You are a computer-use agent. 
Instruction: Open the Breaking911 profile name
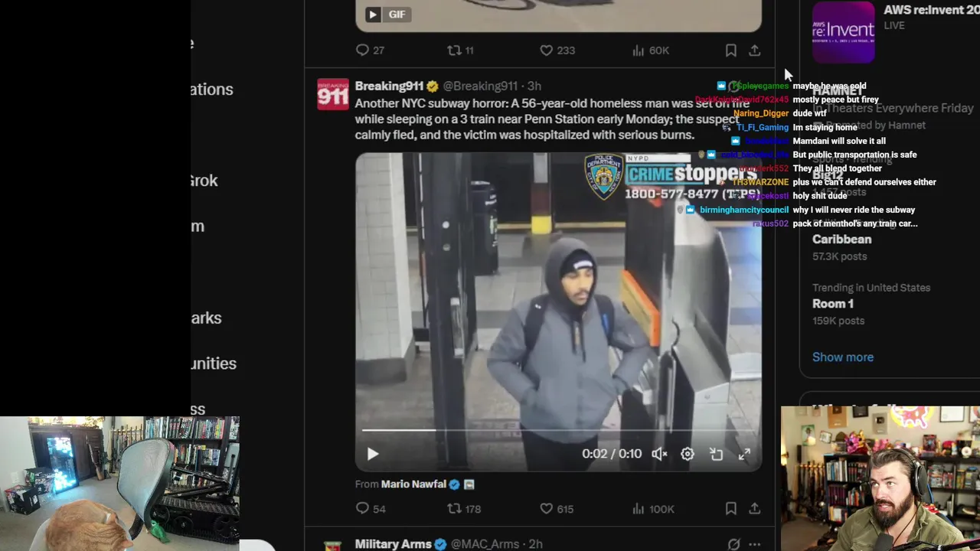[x=389, y=86]
